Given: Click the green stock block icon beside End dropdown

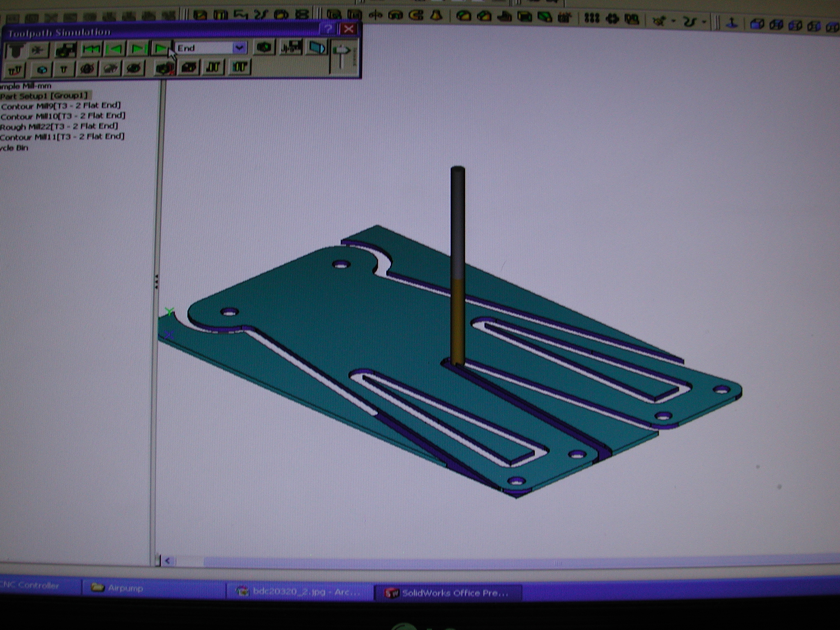Looking at the screenshot, I should (x=264, y=48).
